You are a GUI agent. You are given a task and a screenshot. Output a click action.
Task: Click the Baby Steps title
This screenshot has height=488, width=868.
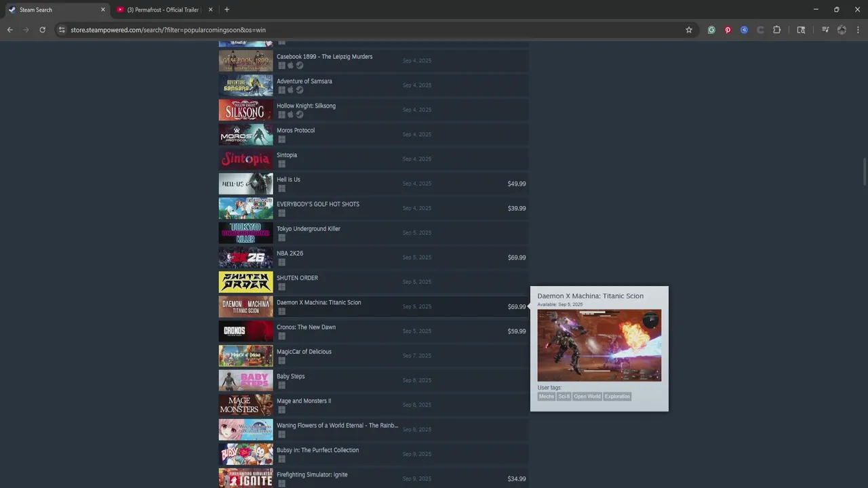[x=290, y=376]
